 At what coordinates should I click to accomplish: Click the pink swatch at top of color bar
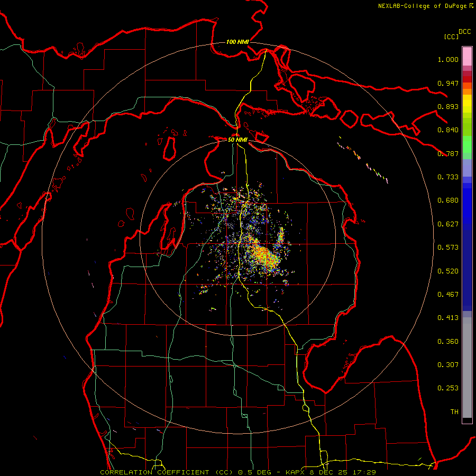(x=467, y=56)
